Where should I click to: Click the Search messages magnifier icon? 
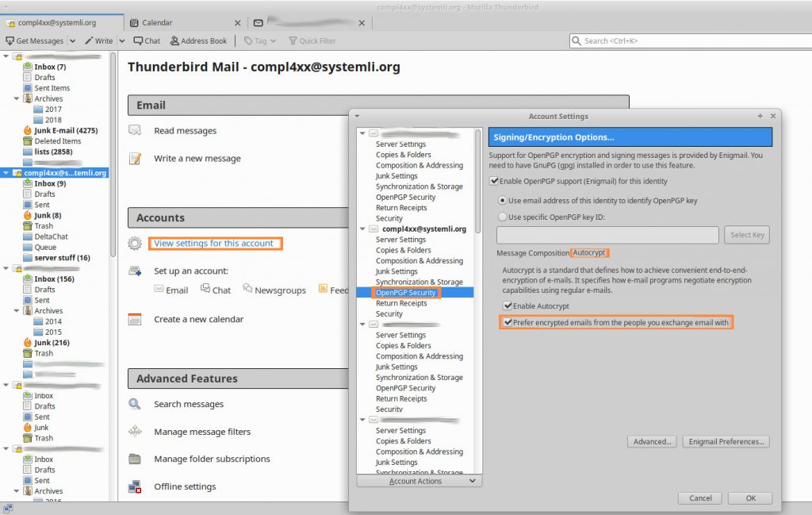point(135,404)
